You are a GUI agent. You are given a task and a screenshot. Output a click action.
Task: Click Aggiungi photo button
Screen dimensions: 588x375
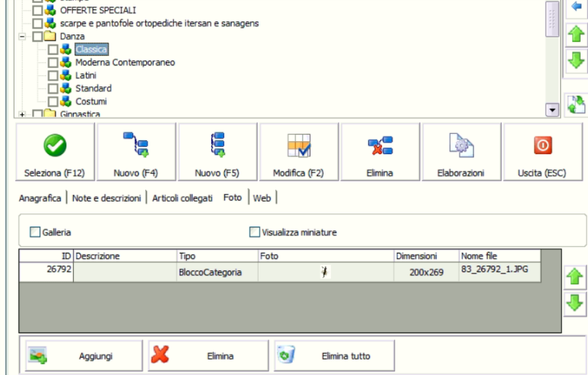pyautogui.click(x=84, y=355)
